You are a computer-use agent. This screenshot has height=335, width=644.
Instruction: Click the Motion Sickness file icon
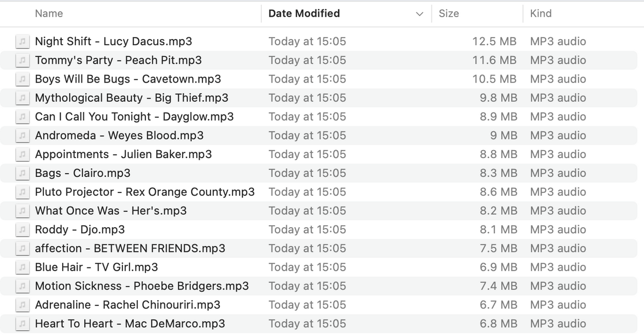click(23, 286)
